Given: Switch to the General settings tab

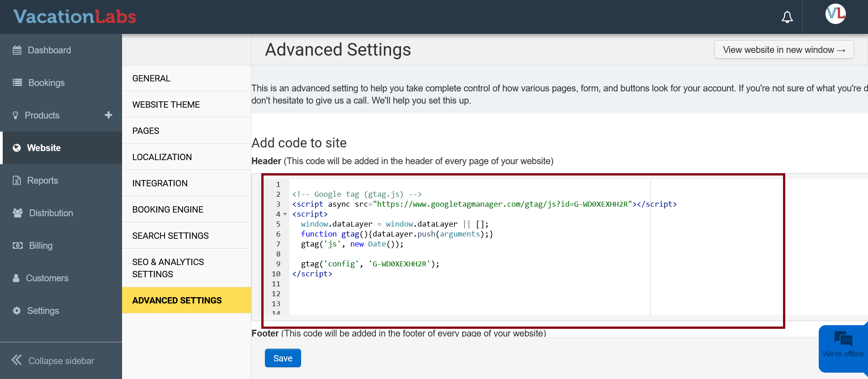Looking at the screenshot, I should pos(151,78).
